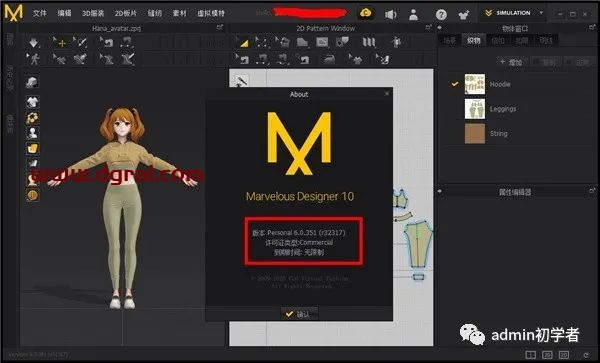The height and width of the screenshot is (363, 600).
Task: Click the walking avatar tool icon in 3D toolbar
Action: tap(33, 59)
